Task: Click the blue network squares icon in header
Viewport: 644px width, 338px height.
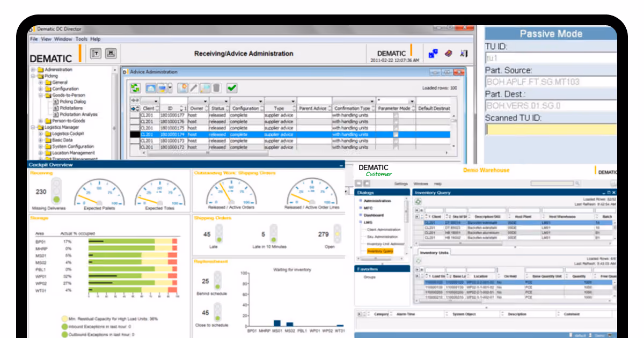Action: pyautogui.click(x=433, y=54)
